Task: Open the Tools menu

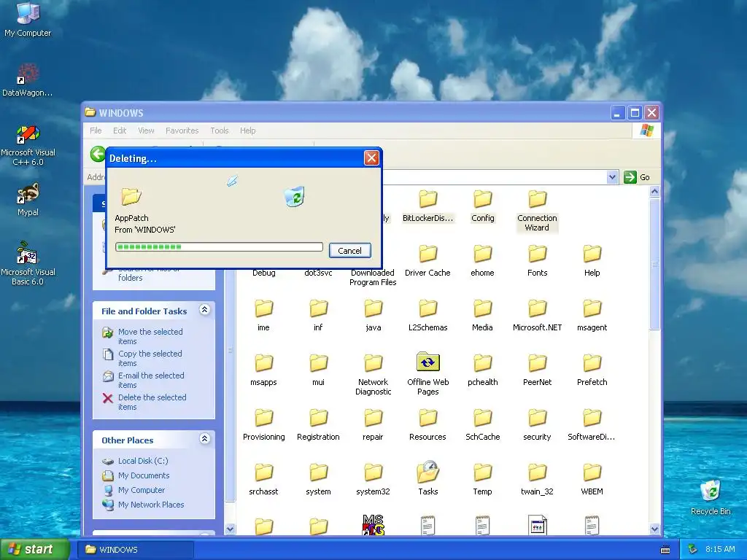Action: pyautogui.click(x=219, y=131)
